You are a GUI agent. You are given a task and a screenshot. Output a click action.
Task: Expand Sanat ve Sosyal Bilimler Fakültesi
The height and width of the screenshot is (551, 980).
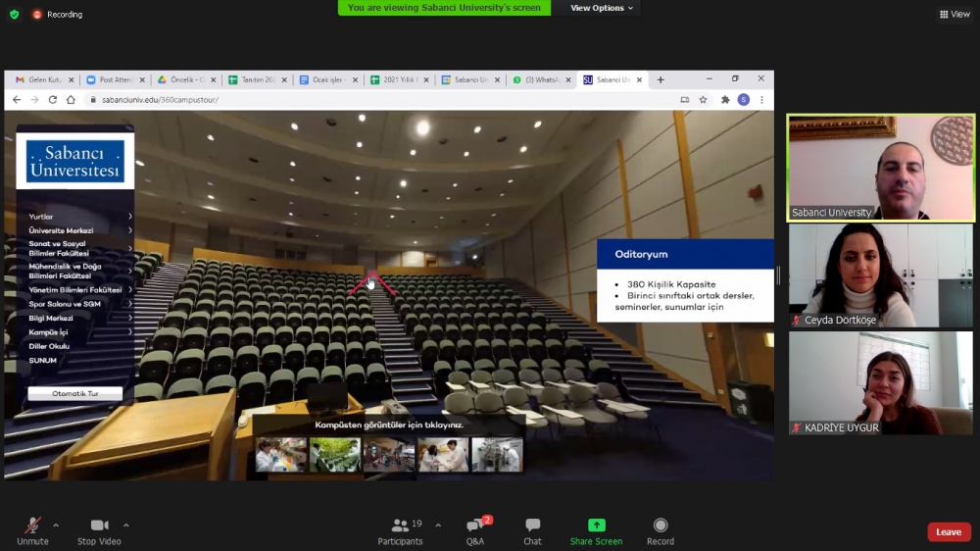click(x=80, y=248)
